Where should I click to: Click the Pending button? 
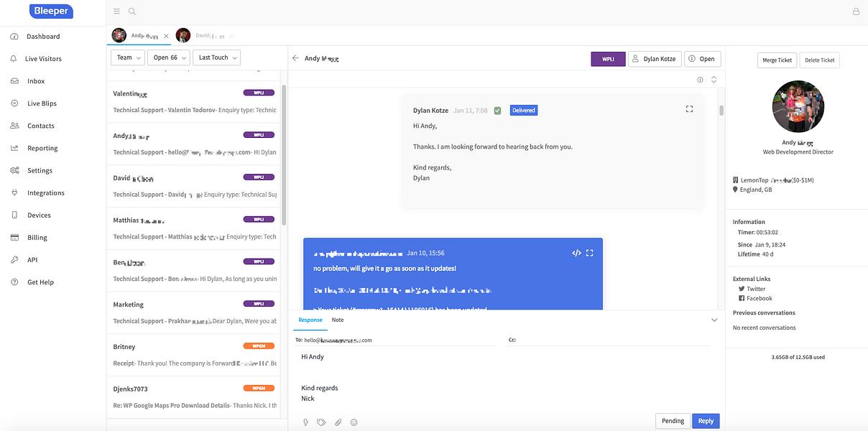(x=673, y=421)
